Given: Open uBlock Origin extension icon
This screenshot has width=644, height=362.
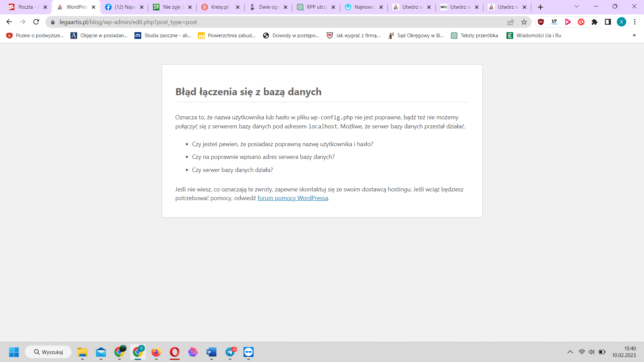Looking at the screenshot, I should coord(541,22).
